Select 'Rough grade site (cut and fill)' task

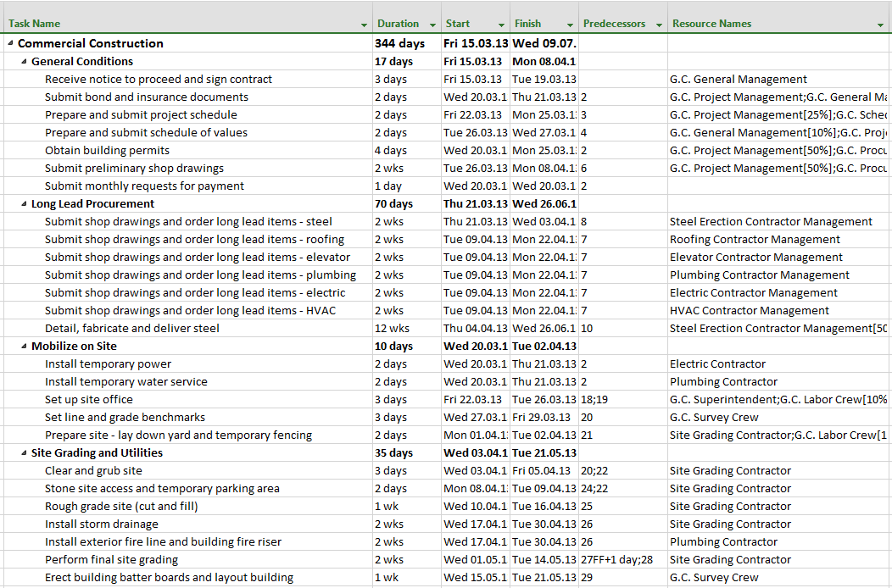click(x=121, y=506)
